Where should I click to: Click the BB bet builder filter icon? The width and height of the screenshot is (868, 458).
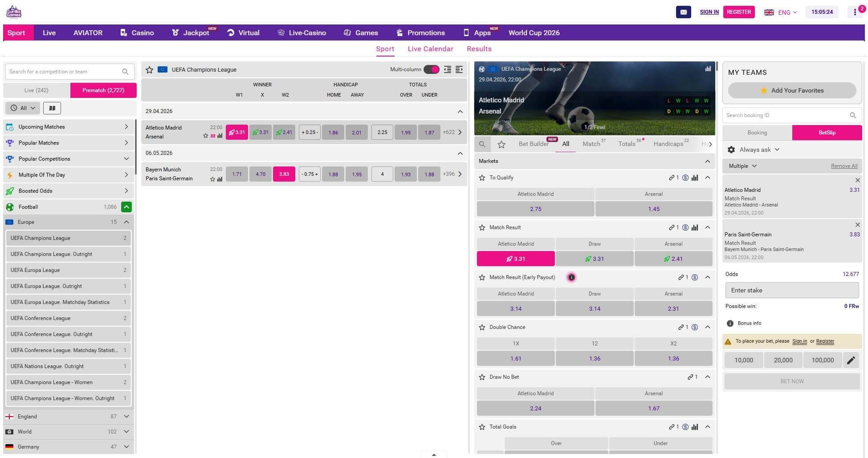pyautogui.click(x=52, y=108)
